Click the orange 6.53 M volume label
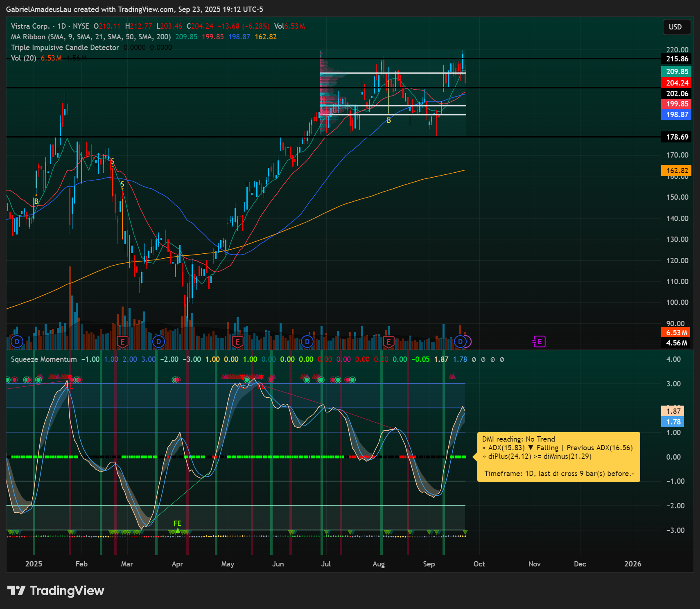Screen dimensions: 700x609 (x=676, y=333)
